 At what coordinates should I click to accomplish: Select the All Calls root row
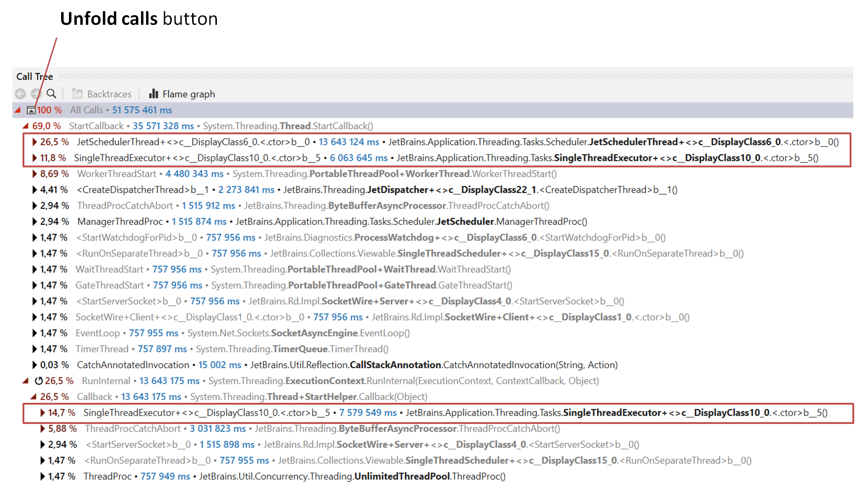pos(86,110)
